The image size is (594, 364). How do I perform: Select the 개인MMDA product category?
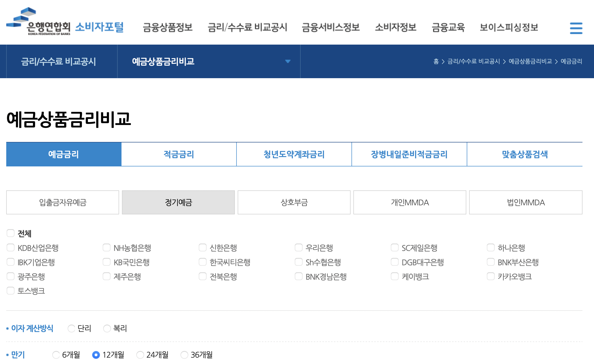click(410, 202)
